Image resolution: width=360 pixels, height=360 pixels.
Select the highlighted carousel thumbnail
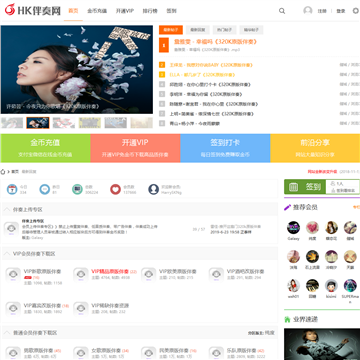click(x=38, y=123)
